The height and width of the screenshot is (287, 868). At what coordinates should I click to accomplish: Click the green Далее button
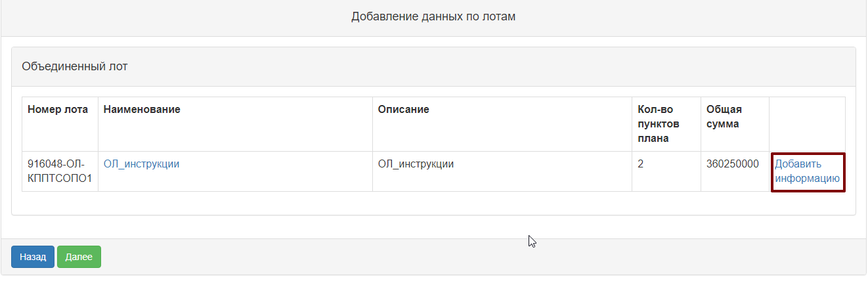(x=79, y=257)
